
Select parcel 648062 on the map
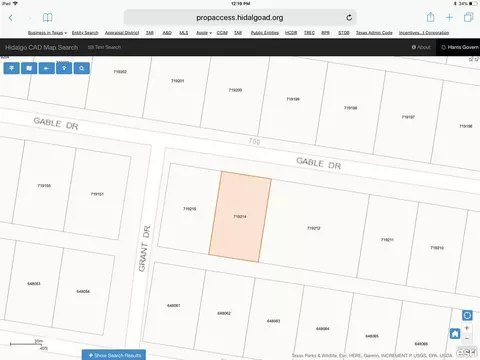(x=224, y=313)
